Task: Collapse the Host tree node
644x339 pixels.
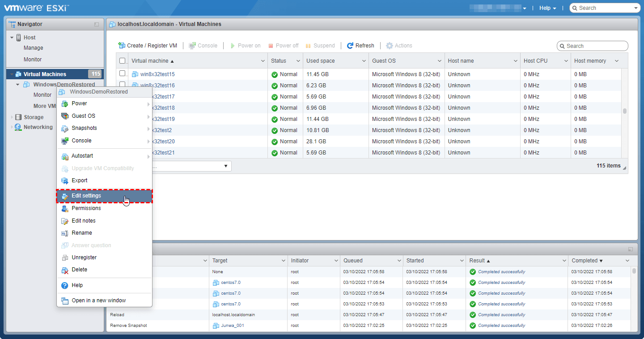Action: point(12,38)
